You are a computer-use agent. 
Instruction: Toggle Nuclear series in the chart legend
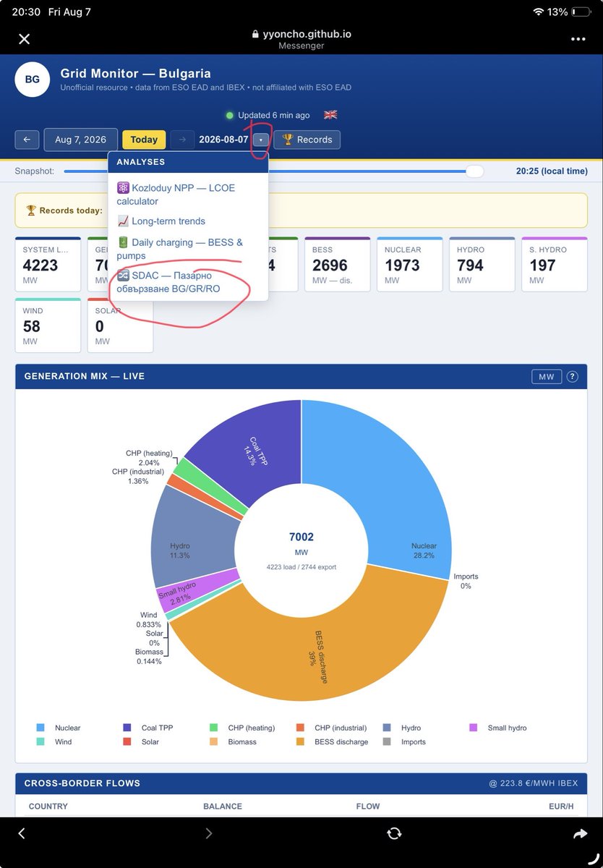coord(58,728)
